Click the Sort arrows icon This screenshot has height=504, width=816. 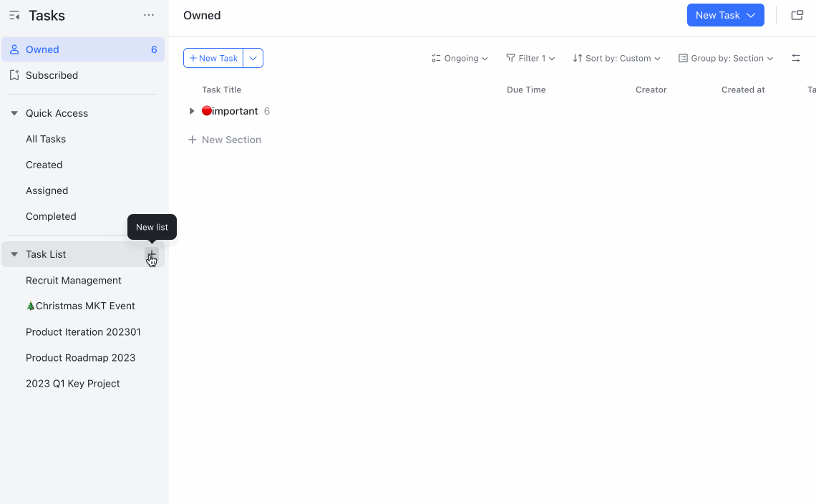click(x=579, y=58)
